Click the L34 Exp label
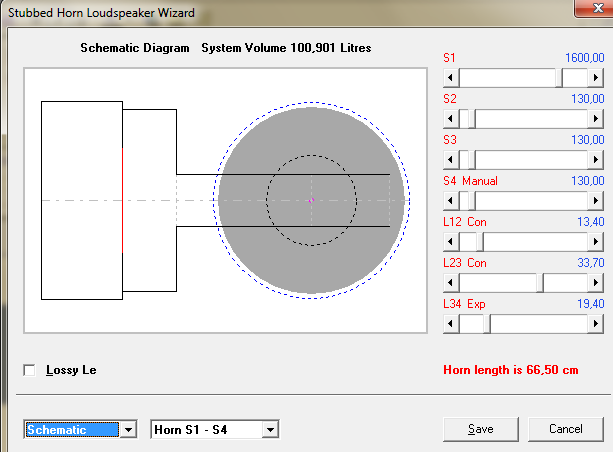The image size is (613, 452). (464, 304)
